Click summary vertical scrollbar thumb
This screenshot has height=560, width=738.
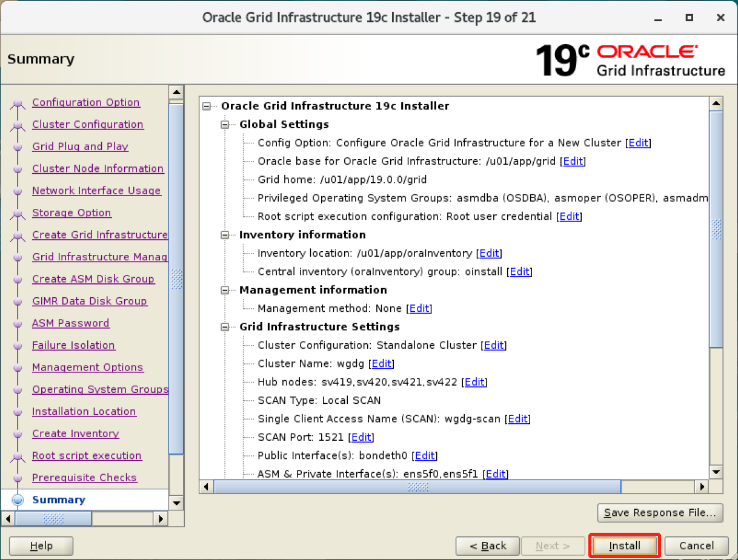click(x=716, y=229)
